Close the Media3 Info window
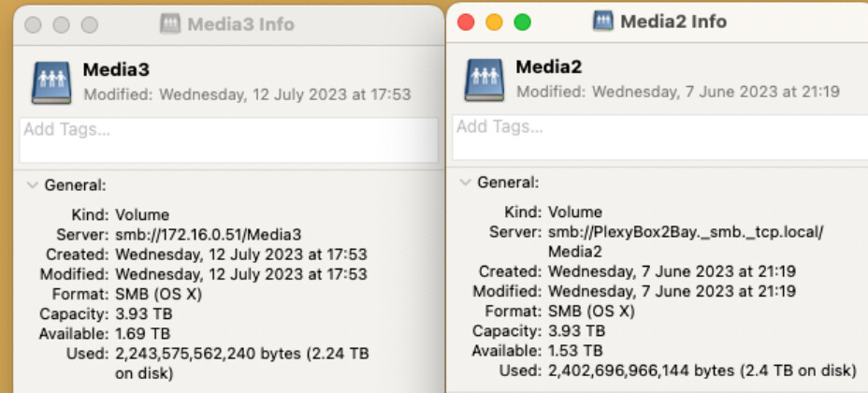Screen dimensions: 868x393 pyautogui.click(x=34, y=24)
